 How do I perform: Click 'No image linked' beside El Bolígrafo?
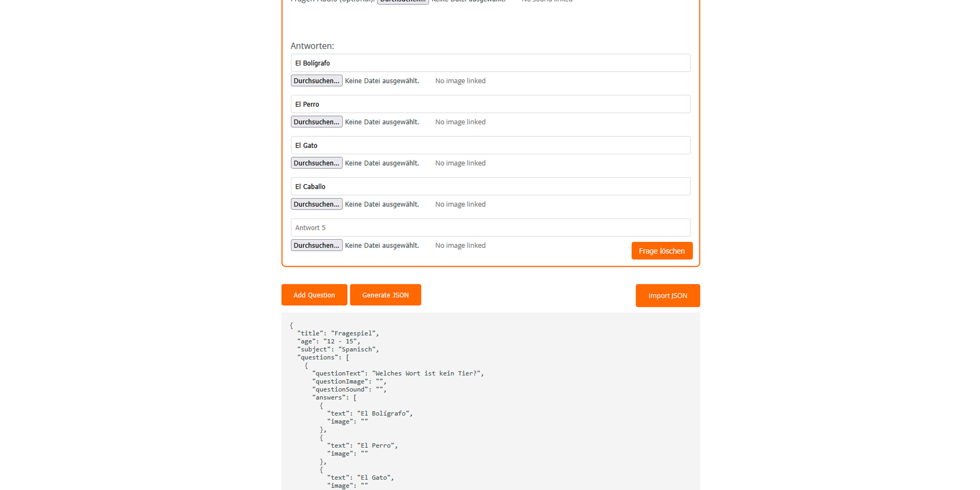(x=460, y=81)
